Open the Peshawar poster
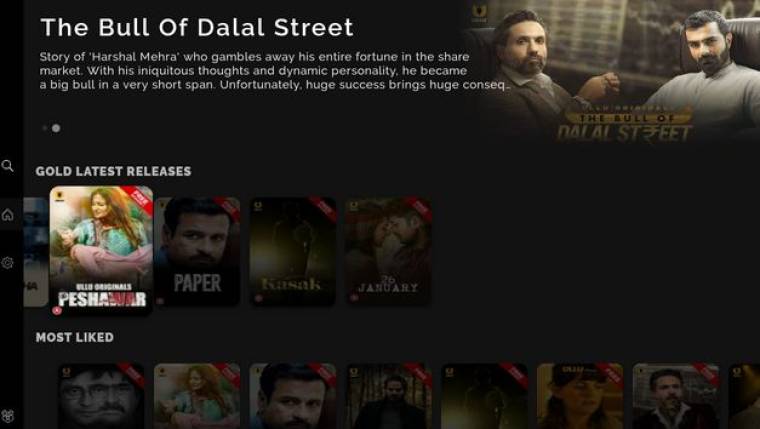The image size is (760, 429). coord(101,251)
